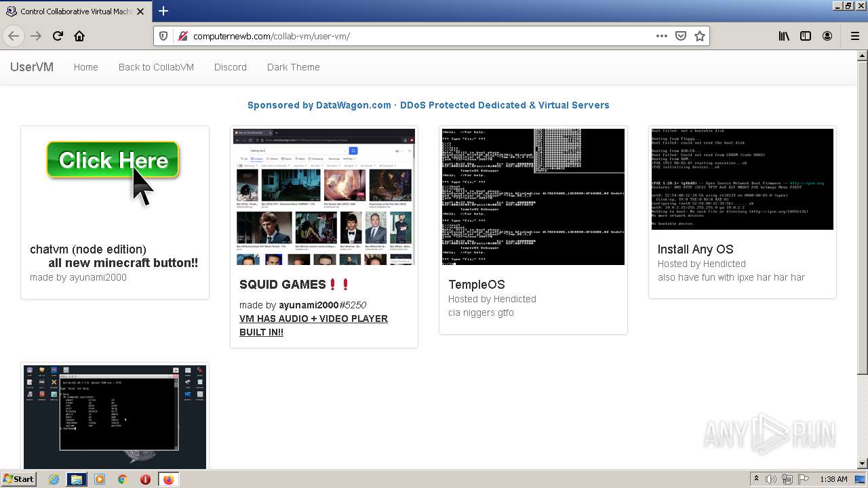Open the desktop terminal VM thumbnail
Screen dimensions: 868x488
pyautogui.click(x=115, y=417)
